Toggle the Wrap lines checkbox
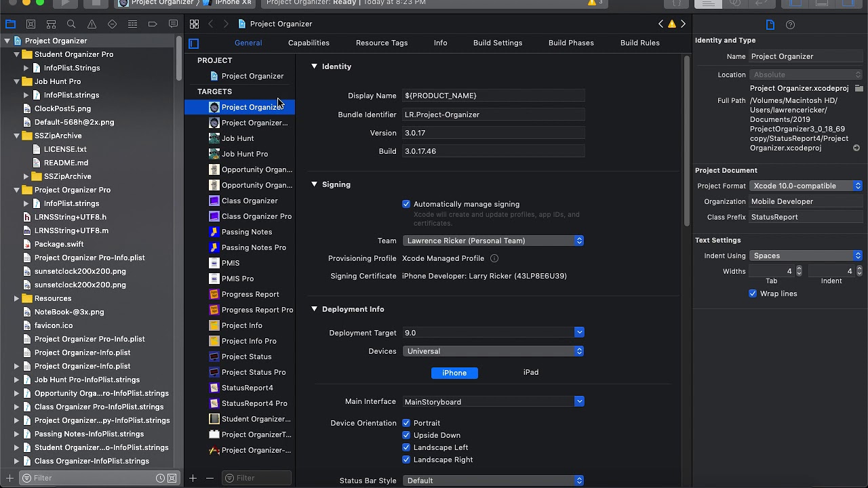The image size is (868, 488). click(753, 293)
